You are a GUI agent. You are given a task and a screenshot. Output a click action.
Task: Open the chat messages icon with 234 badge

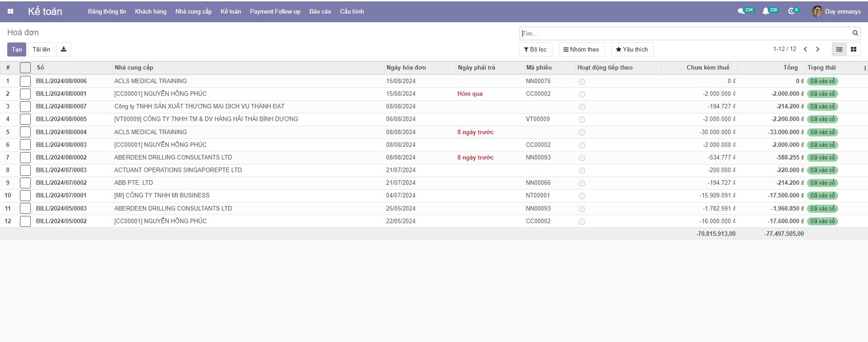tap(741, 11)
